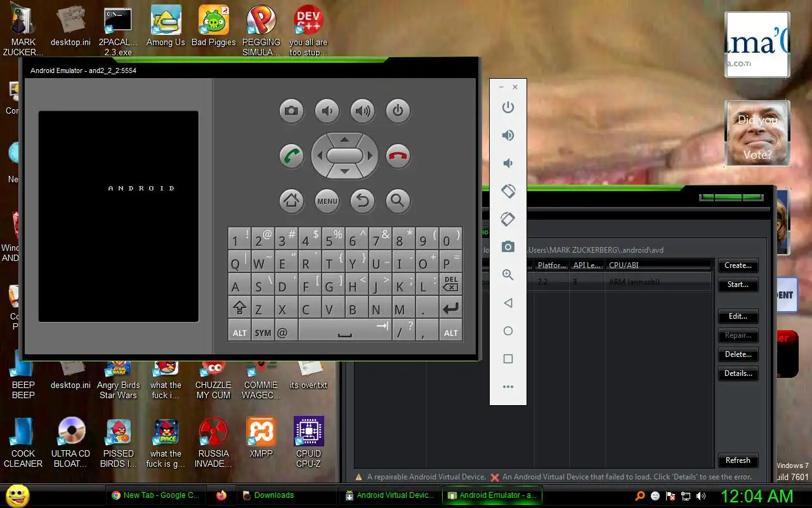
Task: Take screenshot with side toolbar camera icon
Action: pyautogui.click(x=508, y=247)
